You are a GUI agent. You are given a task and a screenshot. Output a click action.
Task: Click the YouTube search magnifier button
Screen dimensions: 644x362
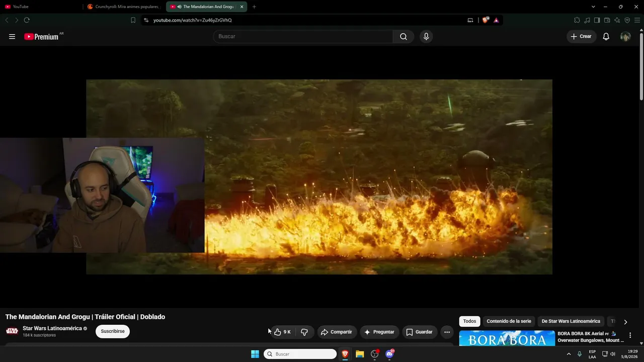[404, 37]
